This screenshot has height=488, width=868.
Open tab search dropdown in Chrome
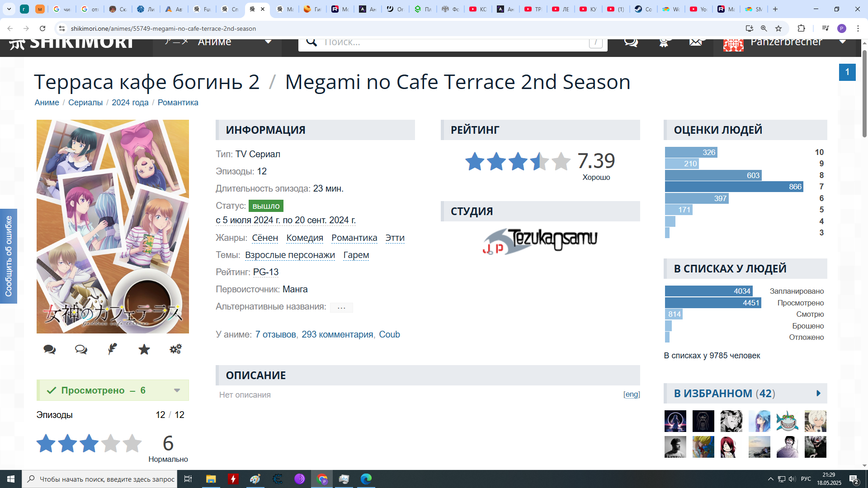pyautogui.click(x=9, y=9)
